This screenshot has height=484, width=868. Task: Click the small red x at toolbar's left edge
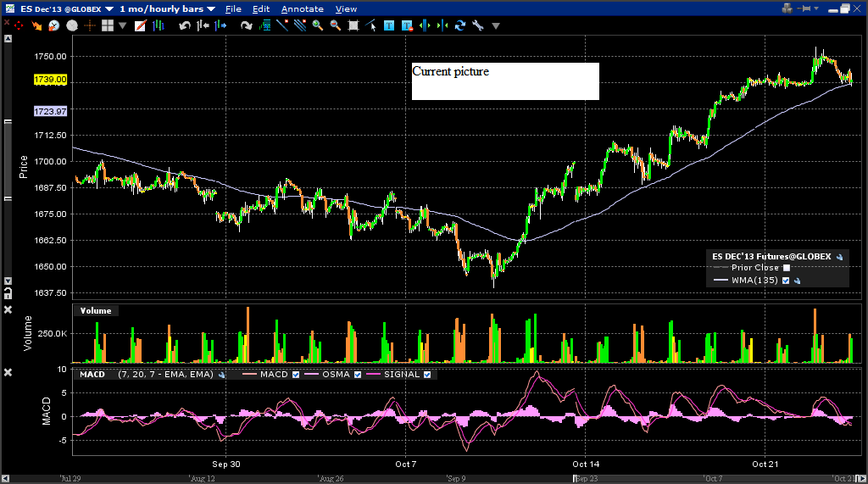click(x=7, y=22)
